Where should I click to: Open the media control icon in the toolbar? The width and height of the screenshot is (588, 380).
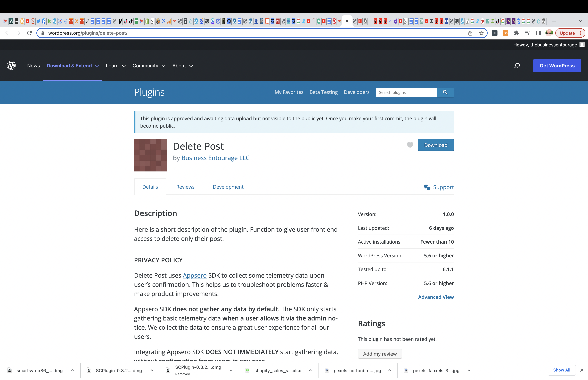527,33
